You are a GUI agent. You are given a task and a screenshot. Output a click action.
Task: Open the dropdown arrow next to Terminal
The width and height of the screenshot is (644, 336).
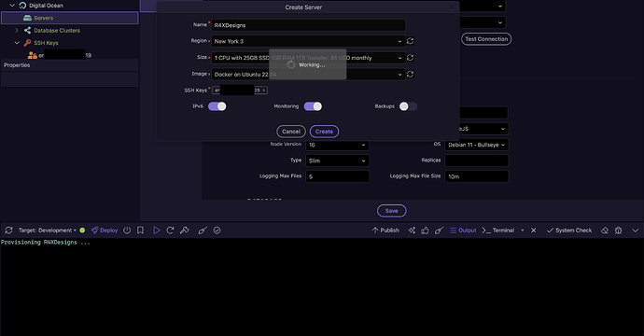click(523, 231)
